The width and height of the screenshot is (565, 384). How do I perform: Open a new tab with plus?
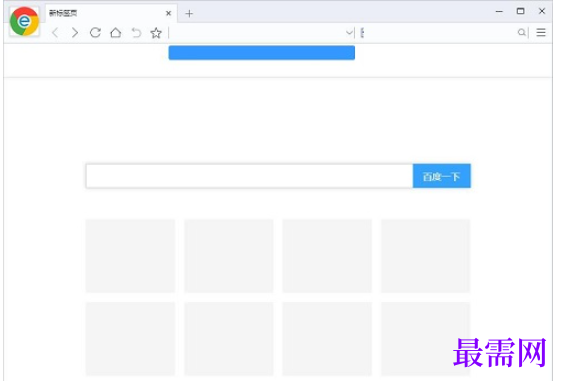189,14
